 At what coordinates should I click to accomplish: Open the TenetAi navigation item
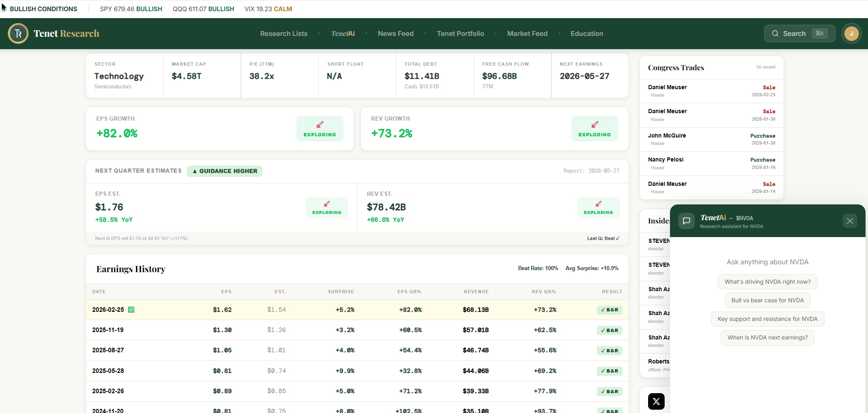tap(343, 33)
